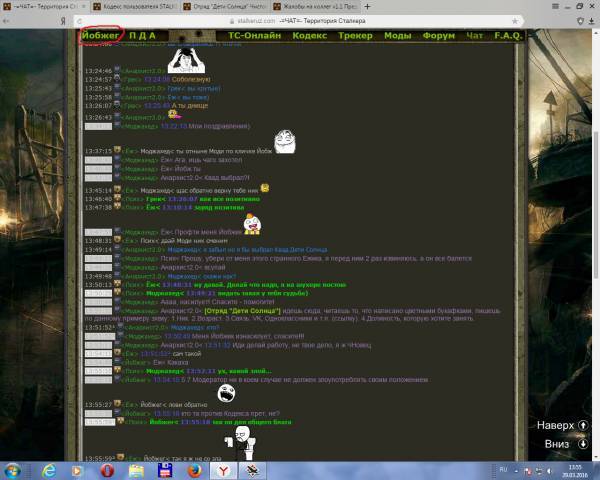The height and width of the screenshot is (480, 600).
Task: Open the Opera browser taskbar icon
Action: coord(107,470)
